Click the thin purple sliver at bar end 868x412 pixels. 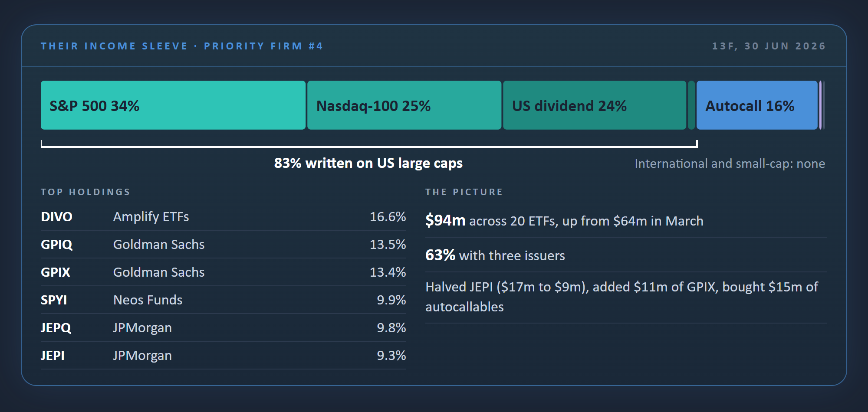point(820,105)
